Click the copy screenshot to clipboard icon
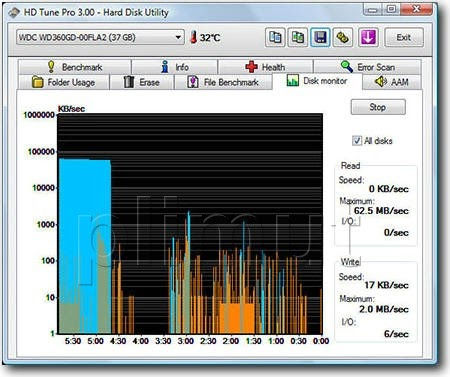This screenshot has width=450, height=377. [x=297, y=37]
